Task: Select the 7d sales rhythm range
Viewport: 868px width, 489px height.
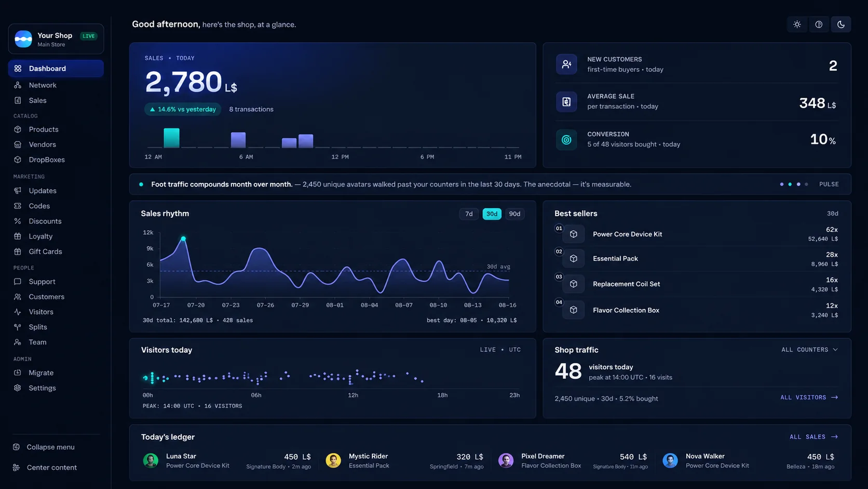Action: pyautogui.click(x=469, y=214)
